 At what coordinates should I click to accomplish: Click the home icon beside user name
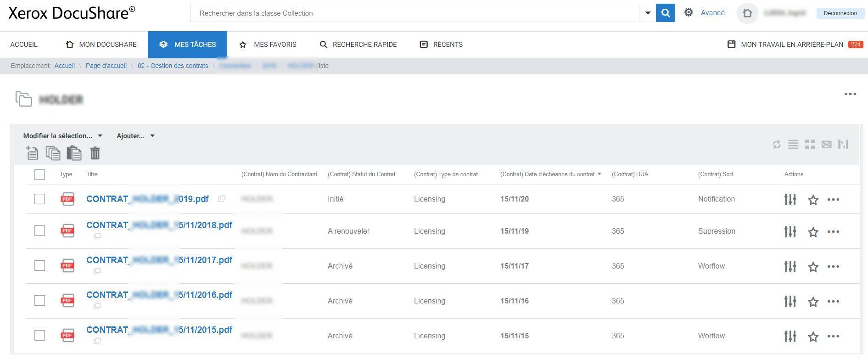(747, 13)
